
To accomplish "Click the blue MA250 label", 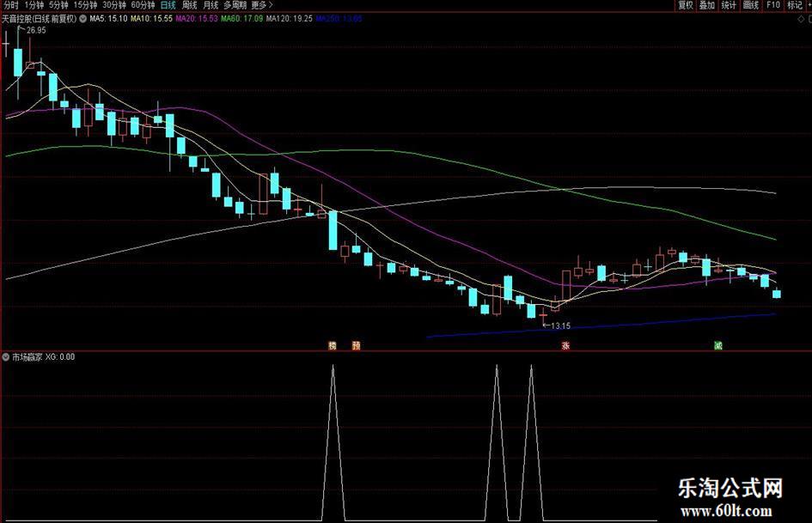I will 339,19.
